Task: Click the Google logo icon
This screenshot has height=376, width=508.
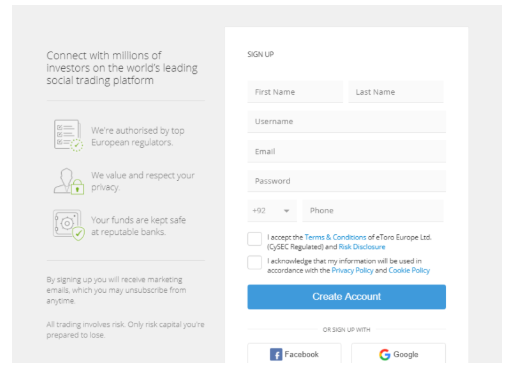Action: click(x=385, y=354)
